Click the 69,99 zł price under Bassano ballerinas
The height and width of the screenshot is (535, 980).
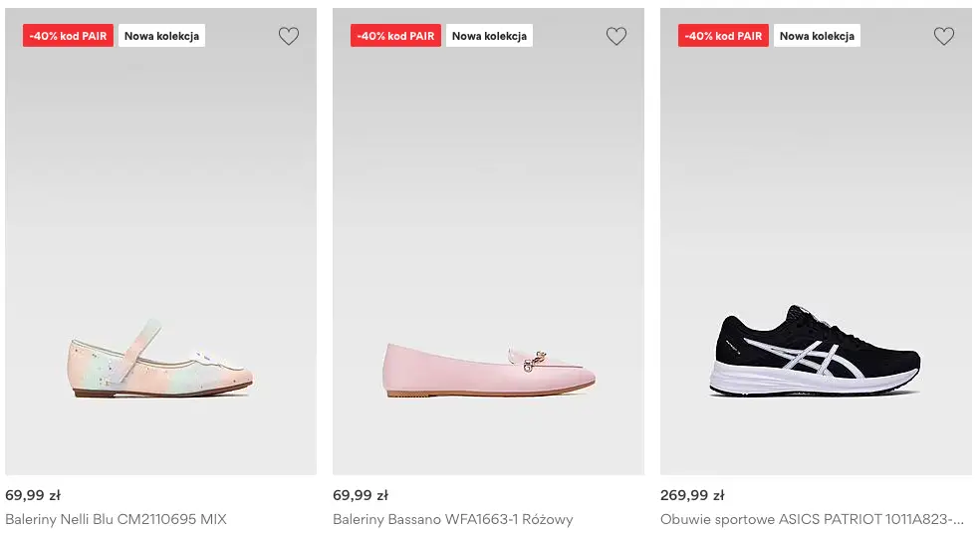coord(361,495)
